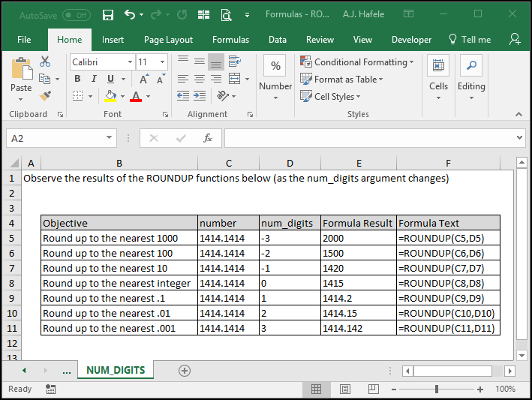Open the Name Box dropdown arrow
532x400 pixels.
(109, 138)
